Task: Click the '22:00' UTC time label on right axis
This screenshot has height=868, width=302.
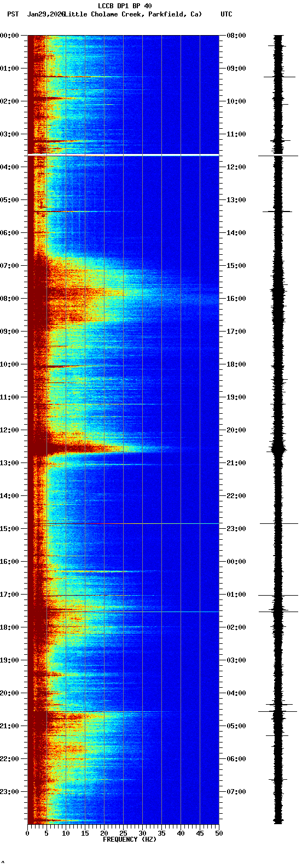Action: click(236, 496)
